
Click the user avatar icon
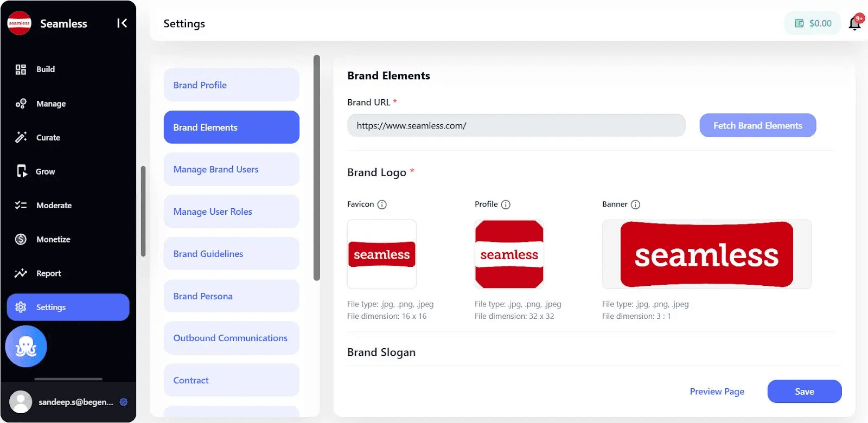pyautogui.click(x=21, y=402)
